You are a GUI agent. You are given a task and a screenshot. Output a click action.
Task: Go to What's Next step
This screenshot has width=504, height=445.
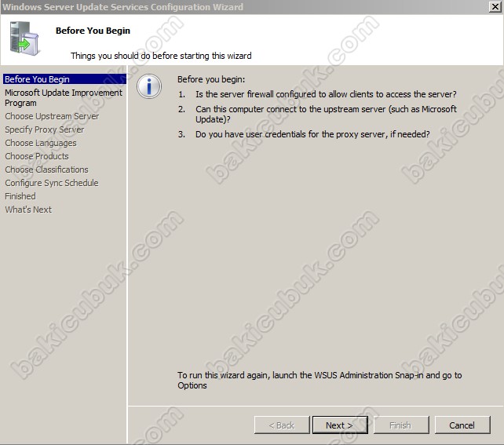tap(28, 210)
